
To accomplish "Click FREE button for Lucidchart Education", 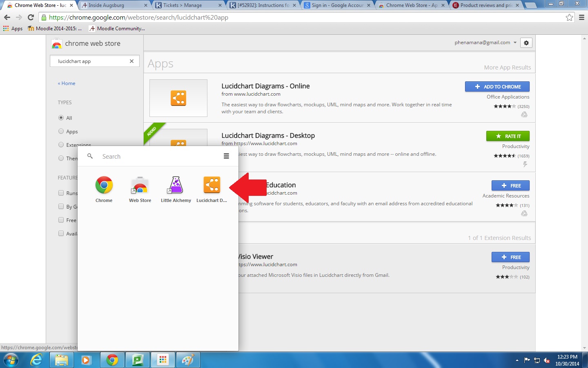I will tap(510, 186).
